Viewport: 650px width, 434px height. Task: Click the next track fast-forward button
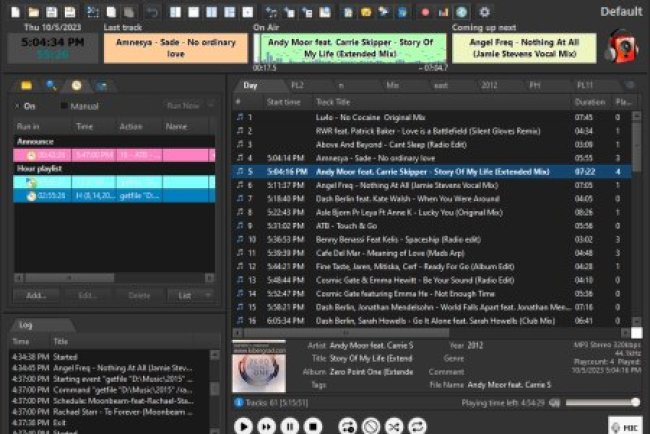click(267, 426)
